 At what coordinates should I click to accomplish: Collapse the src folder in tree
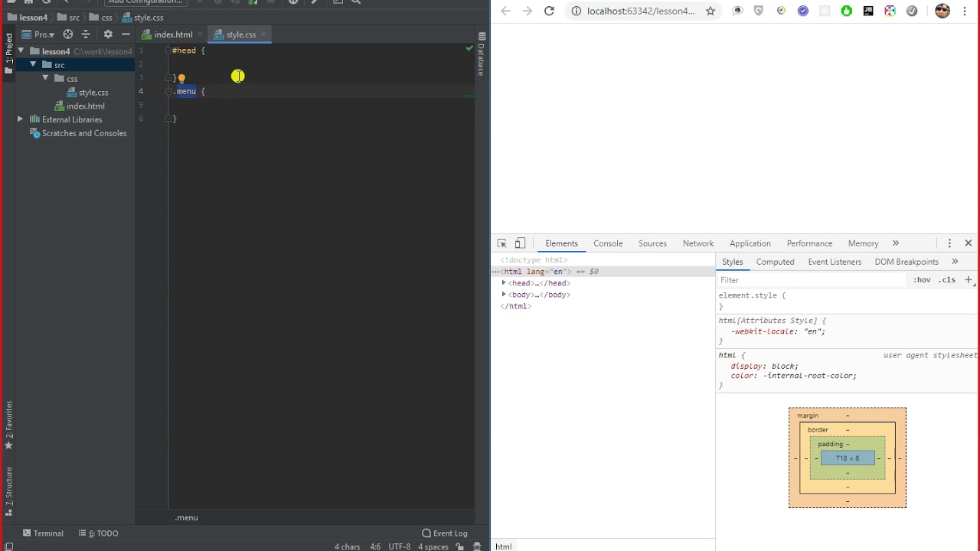coord(33,65)
